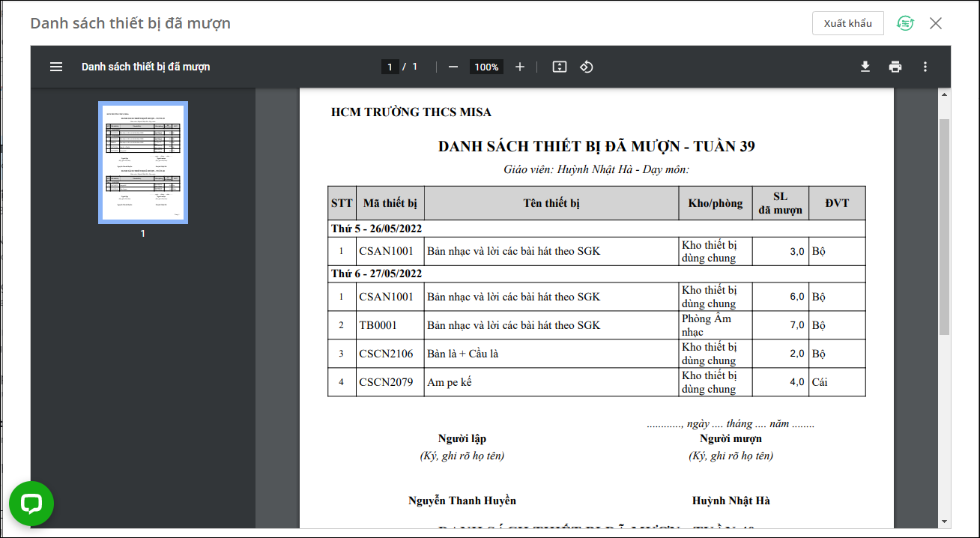
Task: Click the quantity '3,0' cell
Action: [781, 251]
